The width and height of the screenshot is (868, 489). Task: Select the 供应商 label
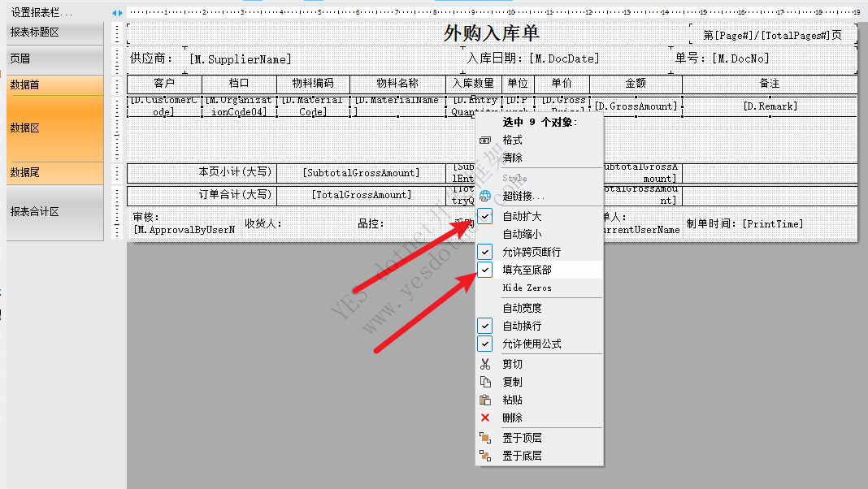(x=150, y=58)
